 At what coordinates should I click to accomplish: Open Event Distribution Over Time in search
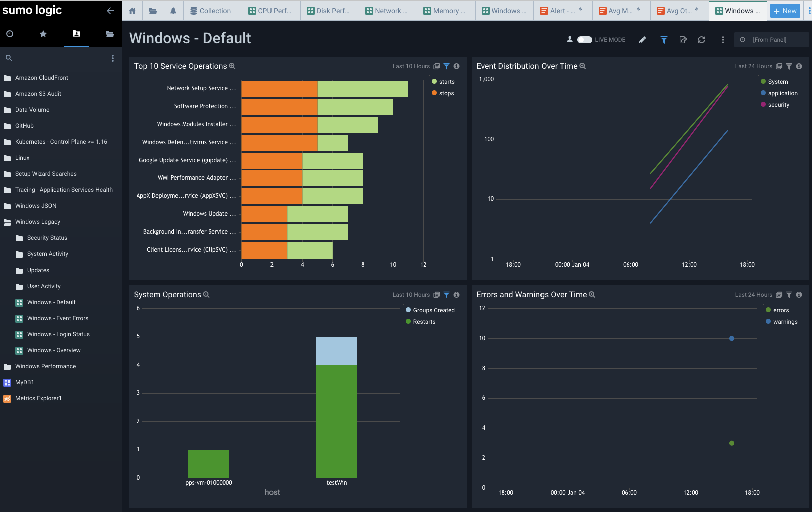(x=583, y=66)
